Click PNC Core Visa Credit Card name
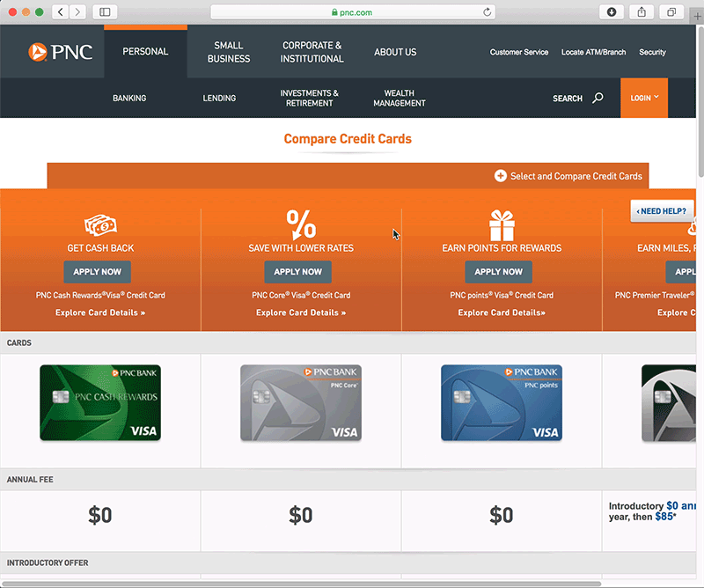 click(301, 295)
